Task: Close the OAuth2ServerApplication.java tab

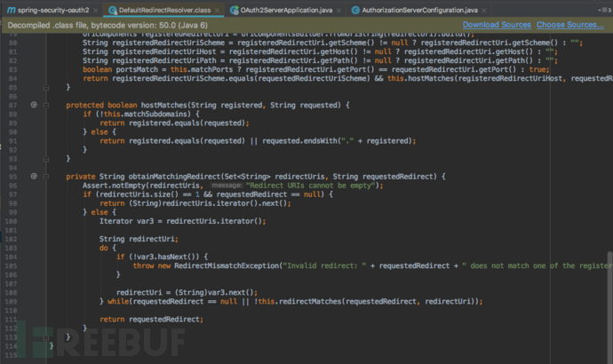Action: (x=338, y=10)
